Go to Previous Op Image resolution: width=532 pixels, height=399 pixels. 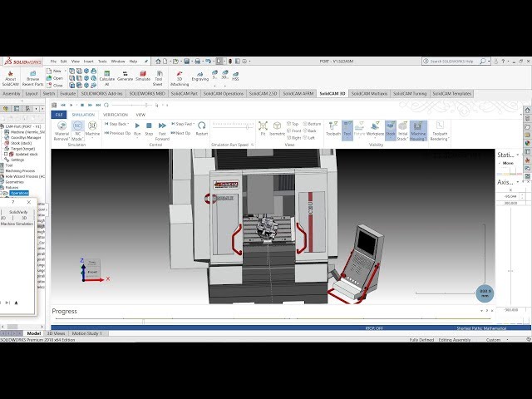coord(117,133)
